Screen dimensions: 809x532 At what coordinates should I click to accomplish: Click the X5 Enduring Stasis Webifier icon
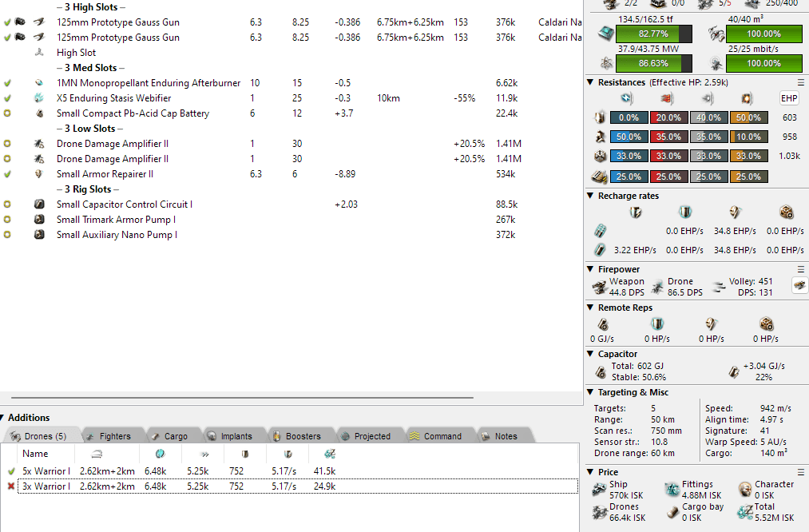click(38, 98)
